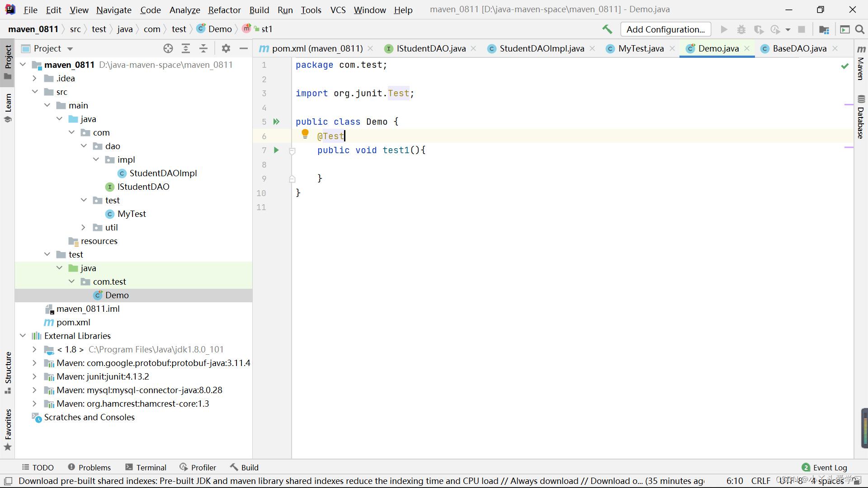Click the Collapse All icon in Project panel
868x488 pixels.
[203, 48]
